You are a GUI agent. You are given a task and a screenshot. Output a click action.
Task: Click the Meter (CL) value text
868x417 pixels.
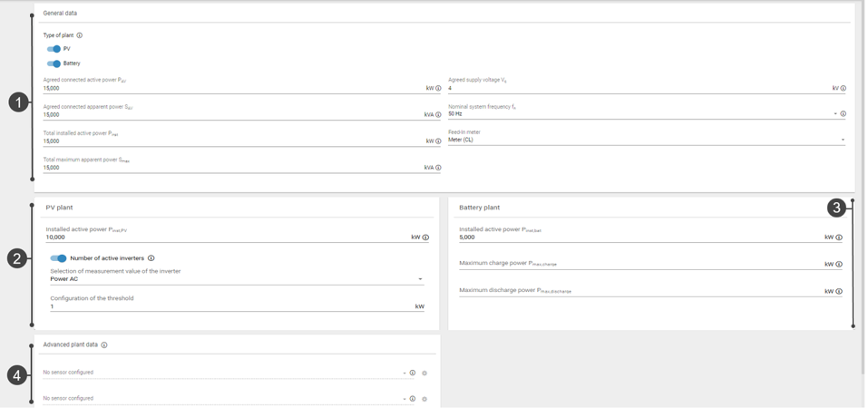[x=461, y=141]
